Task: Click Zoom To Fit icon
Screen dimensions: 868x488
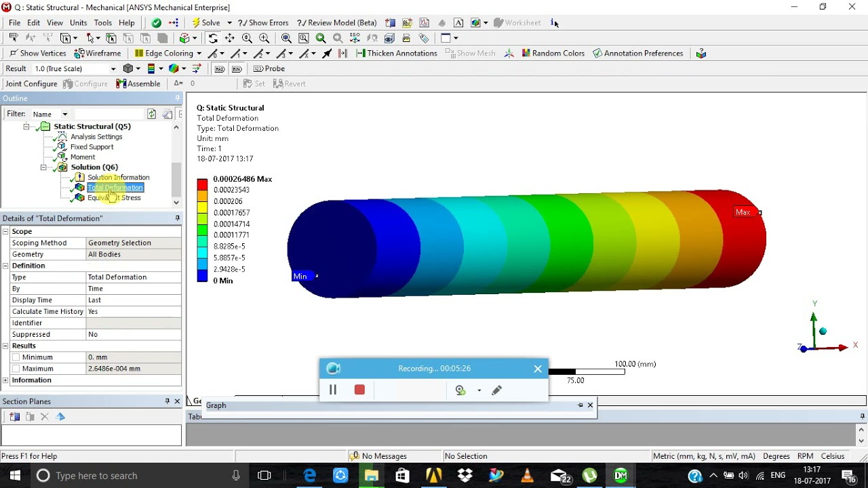Action: point(286,38)
